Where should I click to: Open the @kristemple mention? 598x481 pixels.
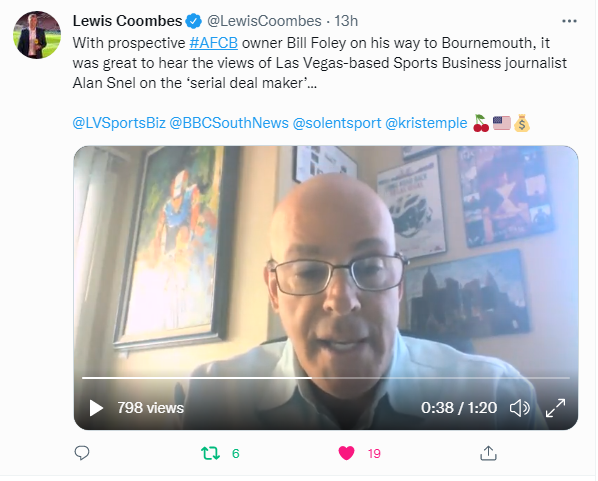tap(426, 123)
